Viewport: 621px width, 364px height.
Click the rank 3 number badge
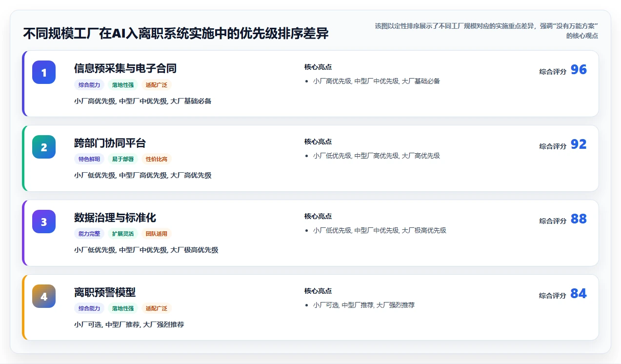click(x=44, y=222)
